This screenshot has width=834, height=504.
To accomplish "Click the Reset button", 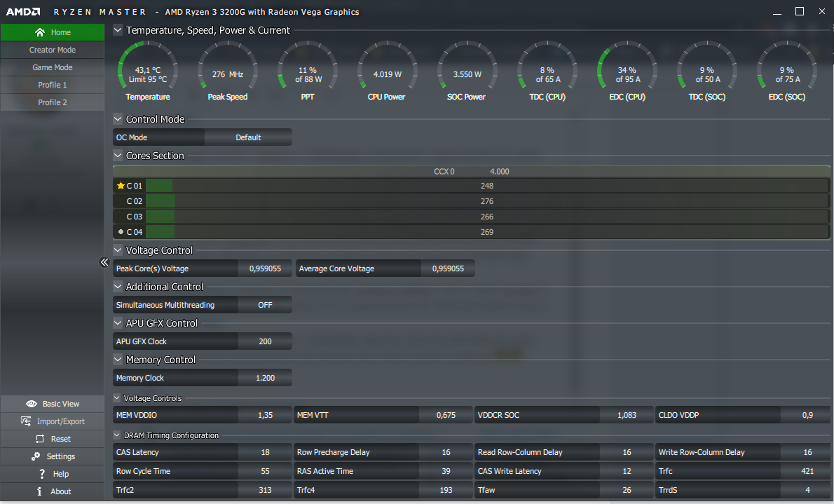I will tap(53, 439).
